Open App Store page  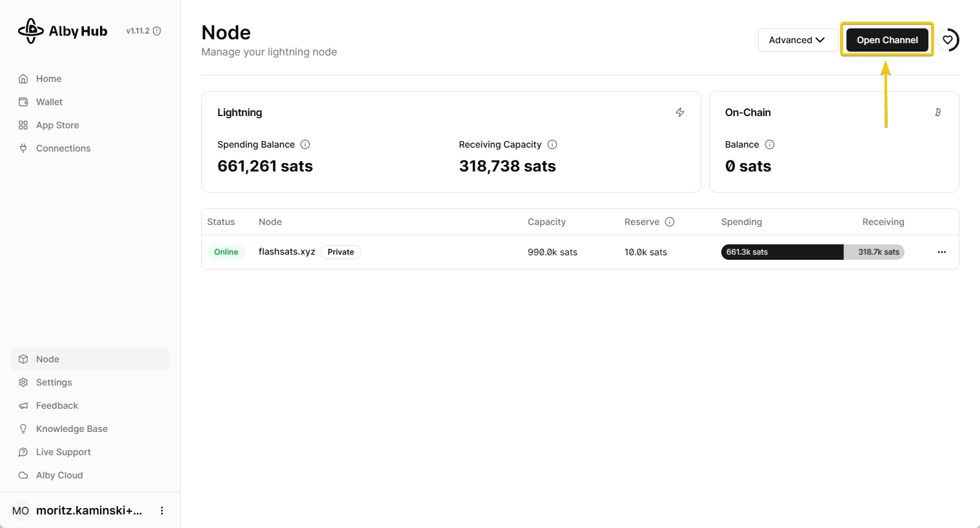click(x=57, y=125)
